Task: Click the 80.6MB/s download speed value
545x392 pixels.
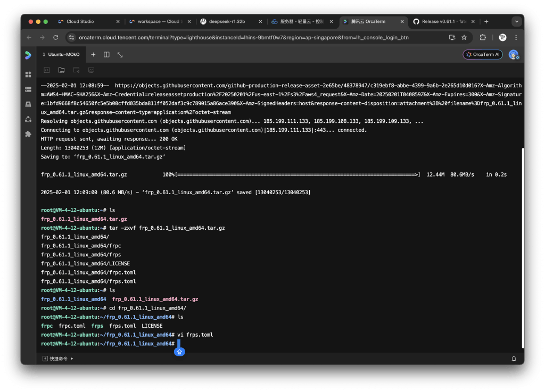Action: tap(462, 174)
